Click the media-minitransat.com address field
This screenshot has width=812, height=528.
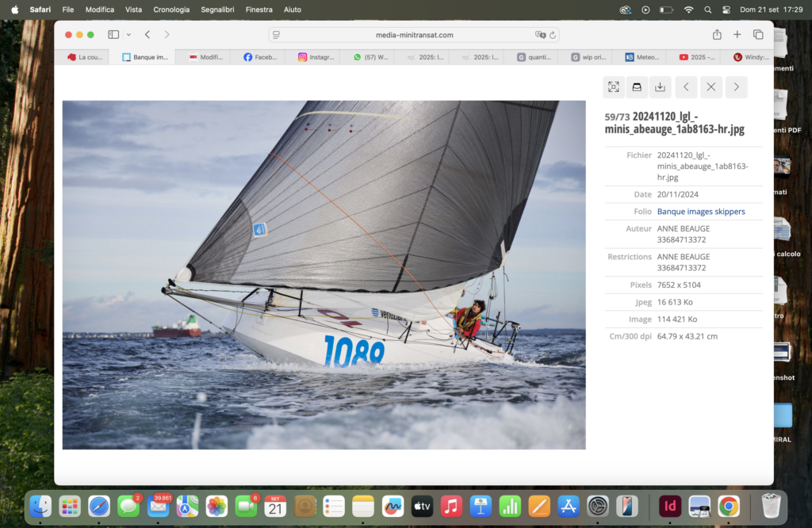click(x=414, y=35)
